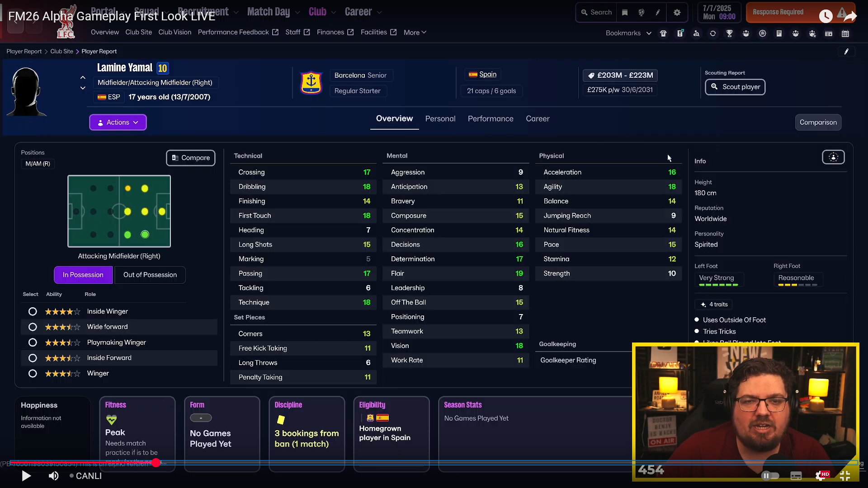The width and height of the screenshot is (868, 488).
Task: Click the YouTube share arrow icon
Action: [x=850, y=16]
